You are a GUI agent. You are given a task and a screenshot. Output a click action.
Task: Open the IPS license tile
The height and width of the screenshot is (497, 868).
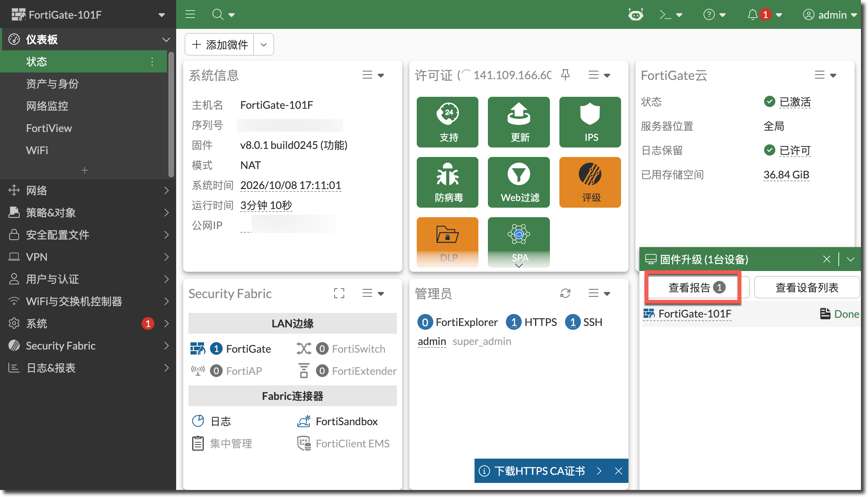(590, 122)
